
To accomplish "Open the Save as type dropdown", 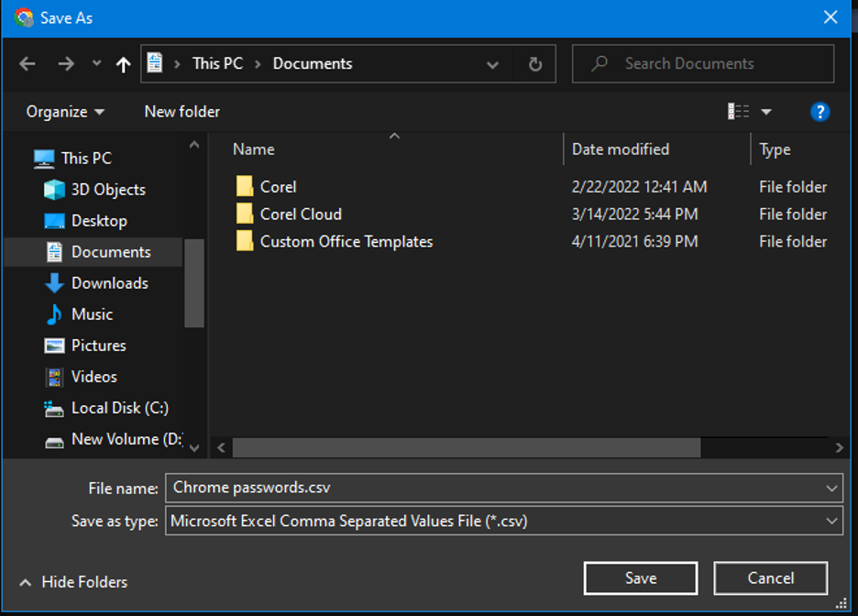I will (x=504, y=521).
